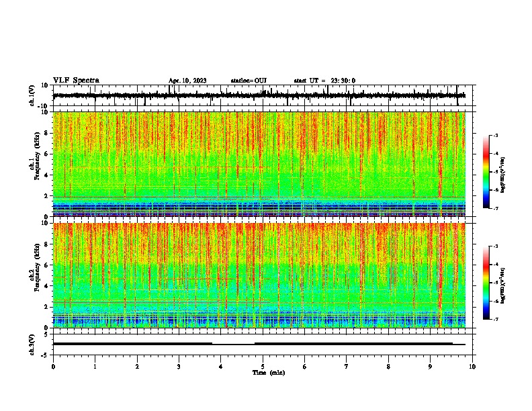This screenshot has height=411, width=532.
Task: Click the ch.1 spectrogram color scale bar
Action: click(x=486, y=172)
